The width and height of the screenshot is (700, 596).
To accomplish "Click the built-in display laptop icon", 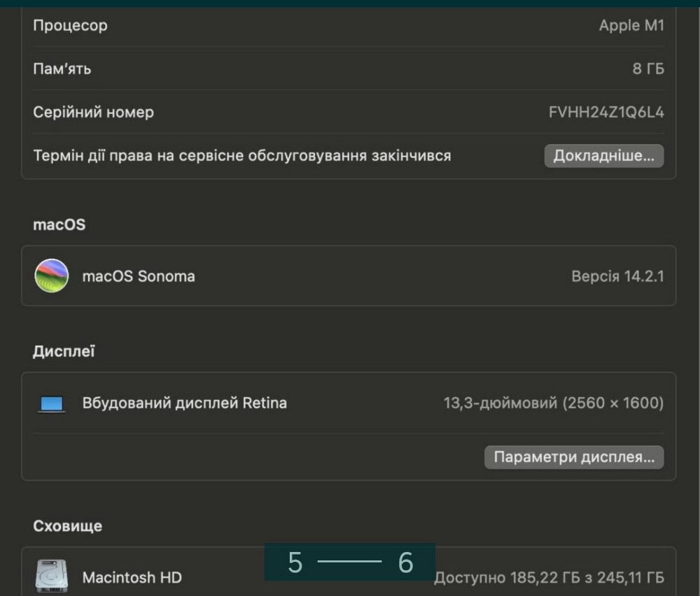I will [x=52, y=404].
